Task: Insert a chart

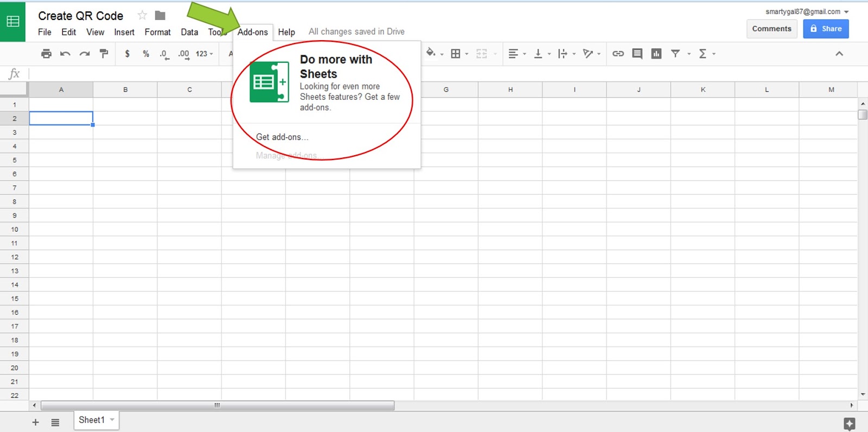Action: pyautogui.click(x=656, y=54)
